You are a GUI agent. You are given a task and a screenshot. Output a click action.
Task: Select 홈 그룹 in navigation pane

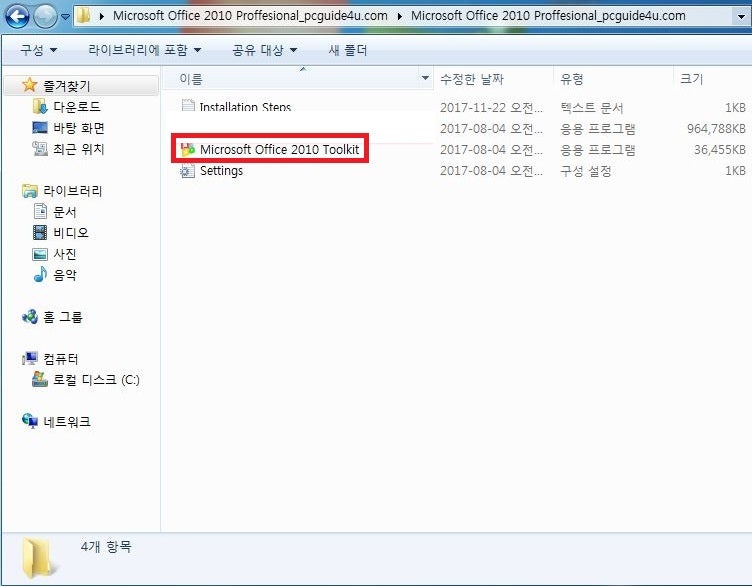(x=63, y=317)
